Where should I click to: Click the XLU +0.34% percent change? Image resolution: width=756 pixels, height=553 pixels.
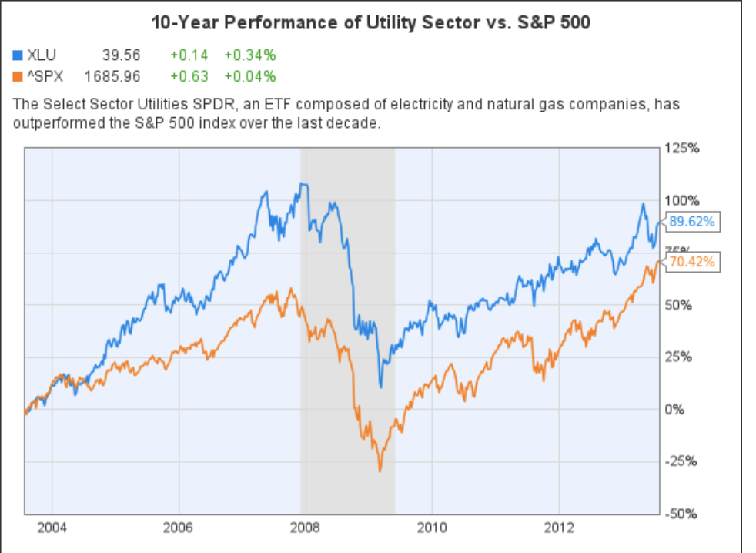click(x=250, y=55)
